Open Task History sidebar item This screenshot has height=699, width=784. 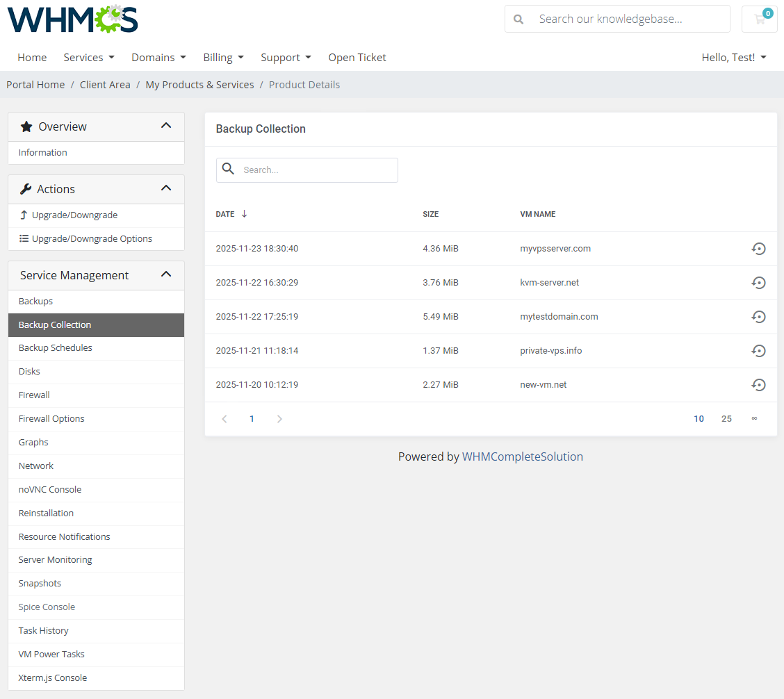96,630
